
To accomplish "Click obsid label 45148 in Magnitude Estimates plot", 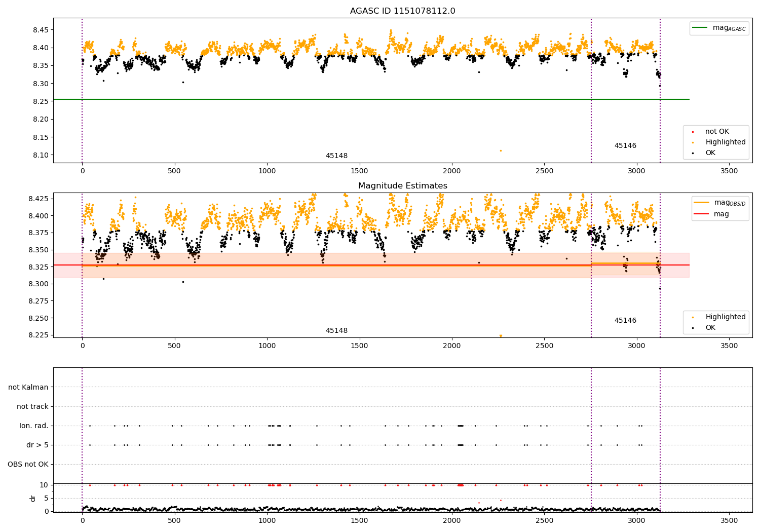I will [336, 330].
